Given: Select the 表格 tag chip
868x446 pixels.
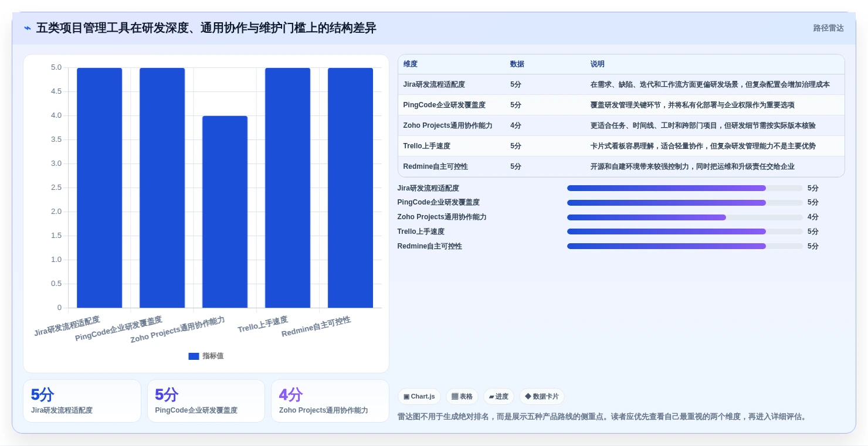Looking at the screenshot, I should click(462, 397).
